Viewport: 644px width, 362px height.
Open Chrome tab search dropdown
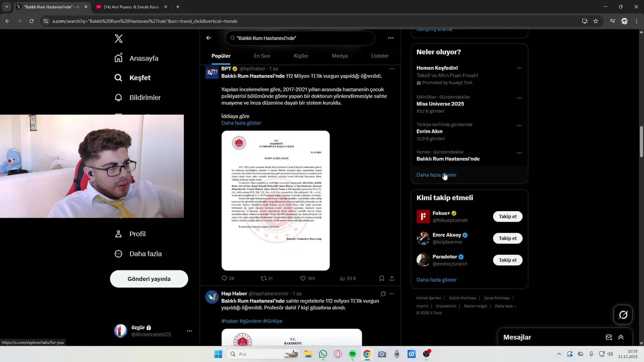pos(7,7)
